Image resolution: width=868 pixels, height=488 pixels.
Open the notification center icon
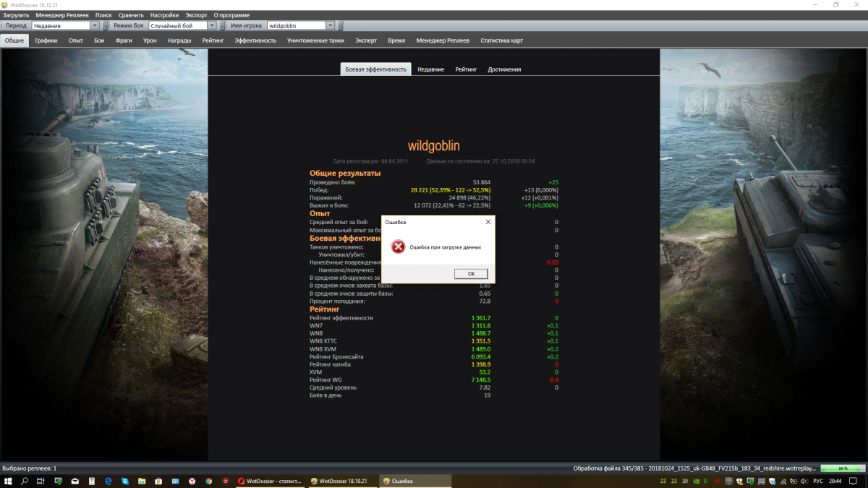852,481
